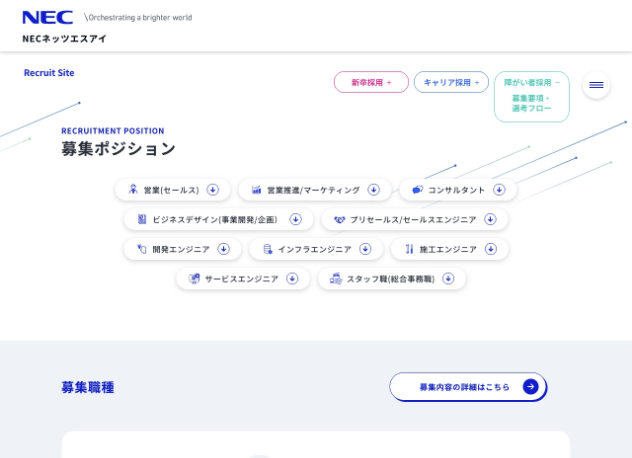Collapse the 障がい者採用 menu
The height and width of the screenshot is (458, 632).
coord(532,83)
